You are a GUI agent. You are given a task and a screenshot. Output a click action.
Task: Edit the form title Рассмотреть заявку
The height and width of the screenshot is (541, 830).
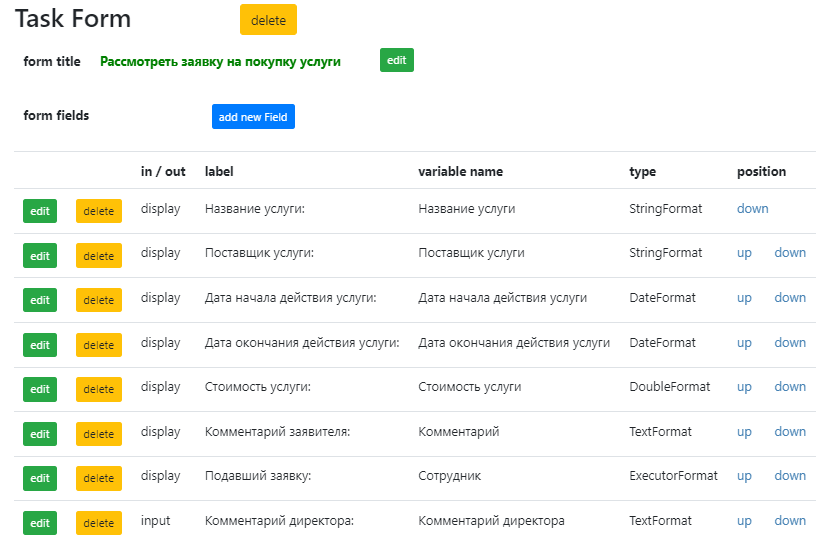[x=396, y=60]
